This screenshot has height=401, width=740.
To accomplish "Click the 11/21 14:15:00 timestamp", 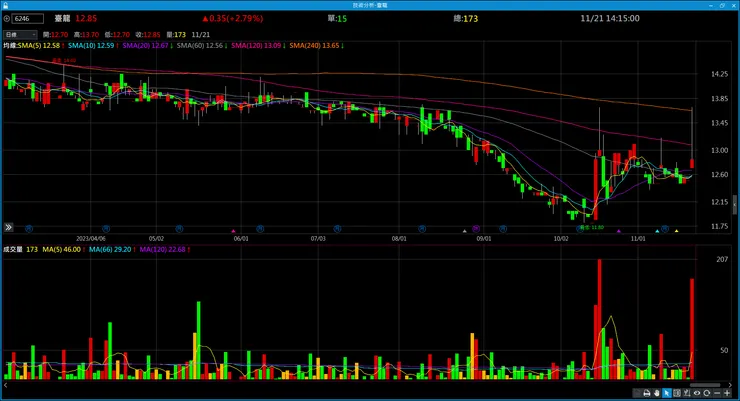I will pos(610,19).
